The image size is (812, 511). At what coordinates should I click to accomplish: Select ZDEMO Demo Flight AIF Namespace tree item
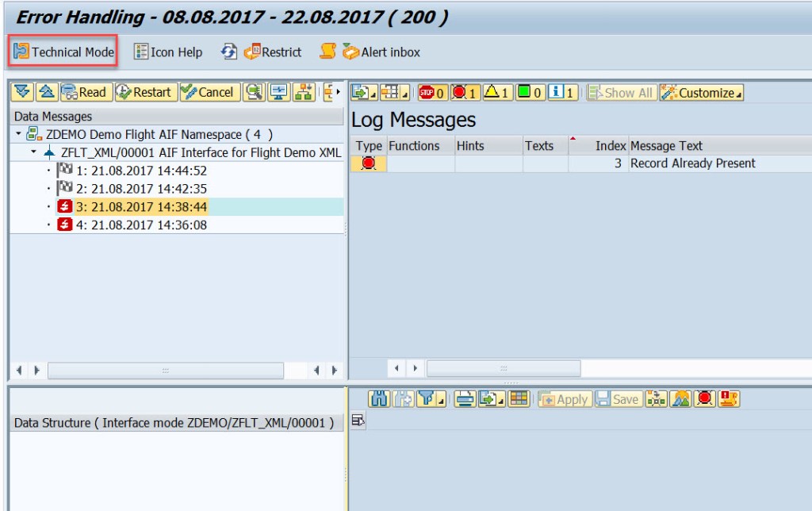(159, 134)
